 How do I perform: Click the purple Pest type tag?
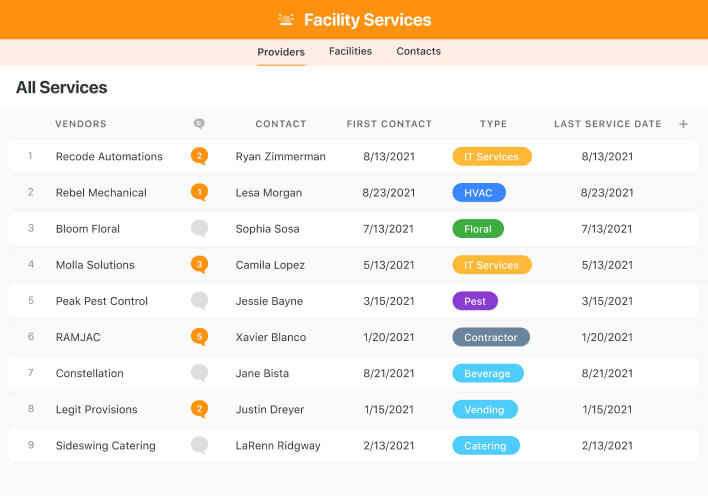475,301
